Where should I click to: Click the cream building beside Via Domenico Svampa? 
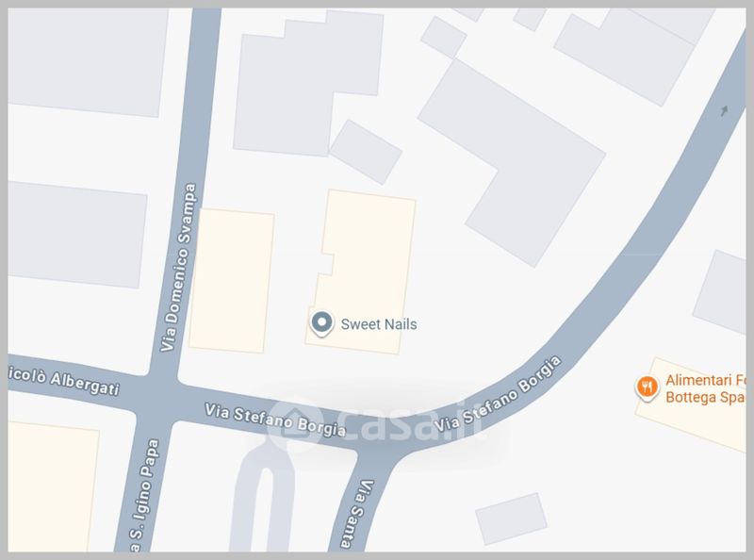[x=232, y=281]
